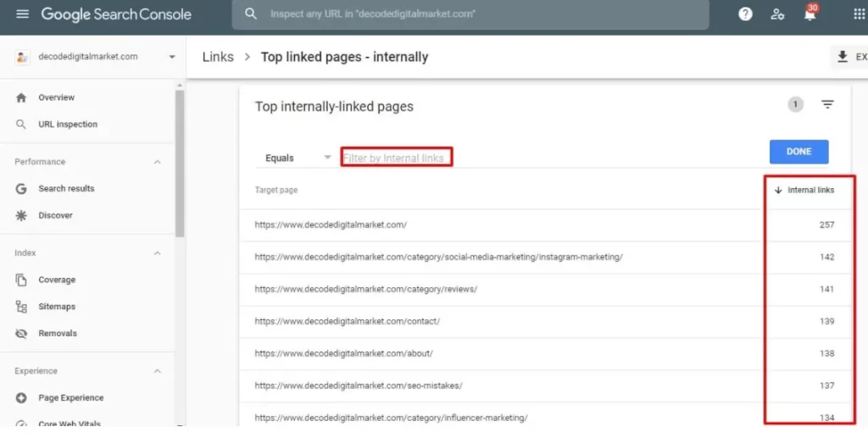Open Overview in sidebar
The image size is (868, 443).
point(56,97)
